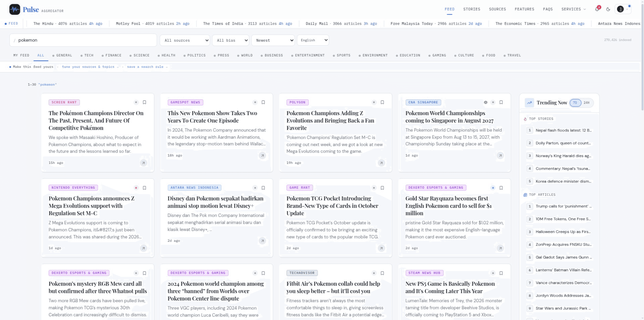The width and height of the screenshot is (644, 320).
Task: Click the search field containing pokemon
Action: tap(83, 40)
